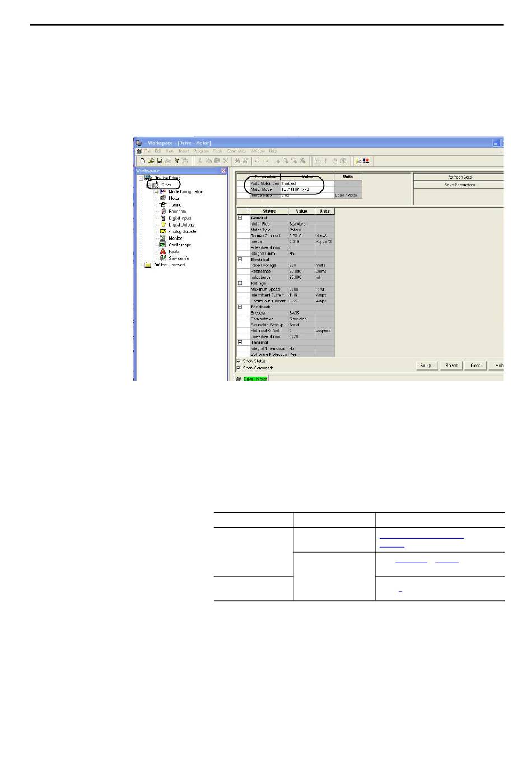Toggle the Show Commands checkbox
This screenshot has height=772, width=532.
point(239,368)
